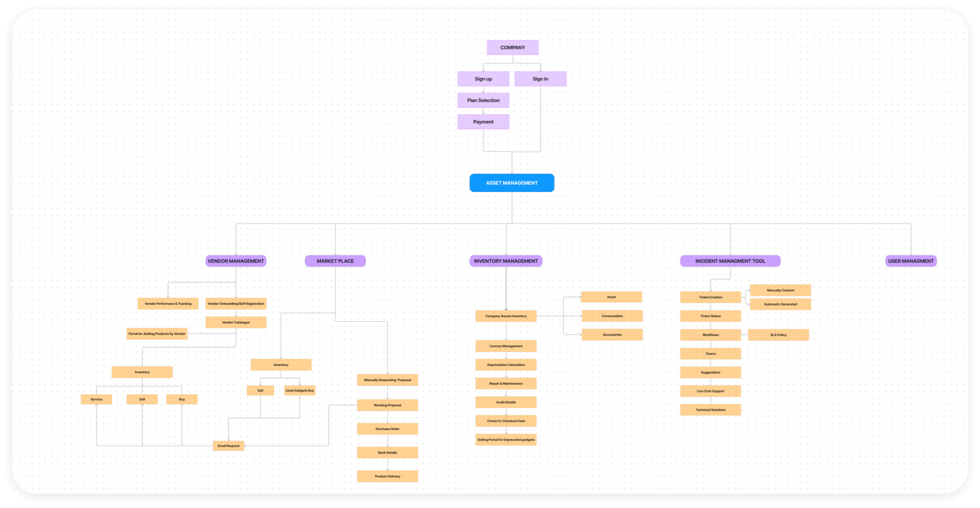This screenshot has width=980, height=508.
Task: Click the Live Chat Support node
Action: 710,391
